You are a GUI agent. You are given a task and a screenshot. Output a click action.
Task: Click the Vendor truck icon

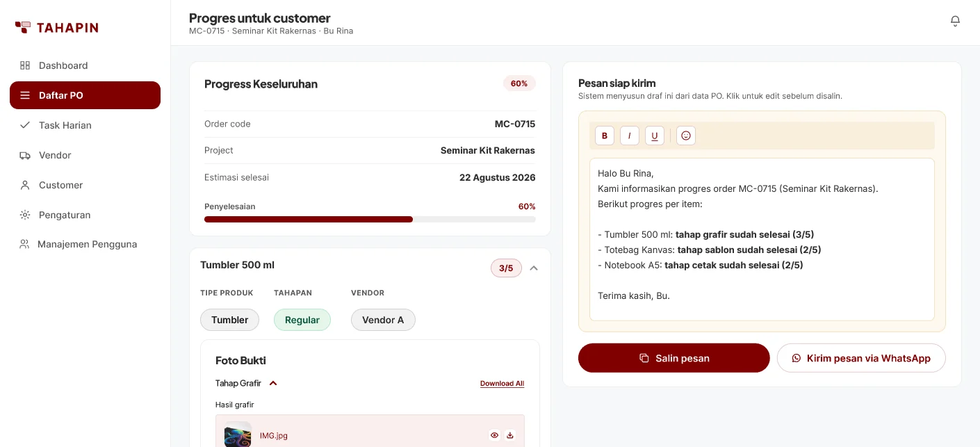tap(25, 155)
